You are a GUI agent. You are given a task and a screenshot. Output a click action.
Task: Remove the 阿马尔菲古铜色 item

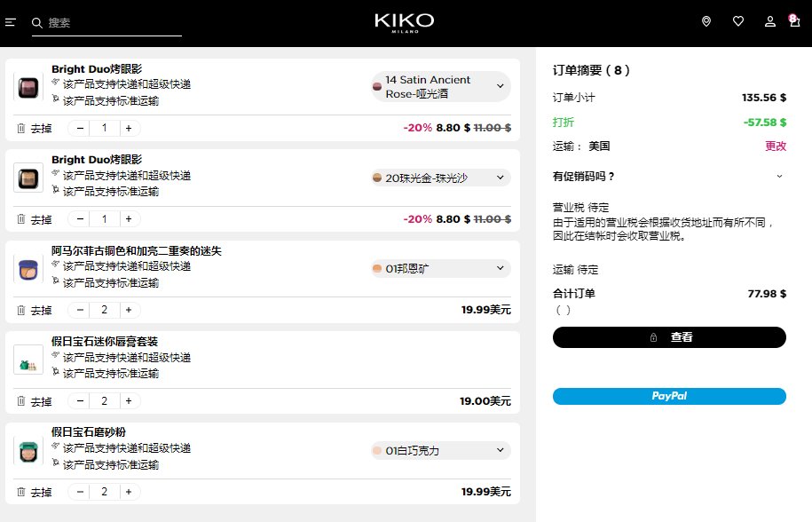coord(35,310)
